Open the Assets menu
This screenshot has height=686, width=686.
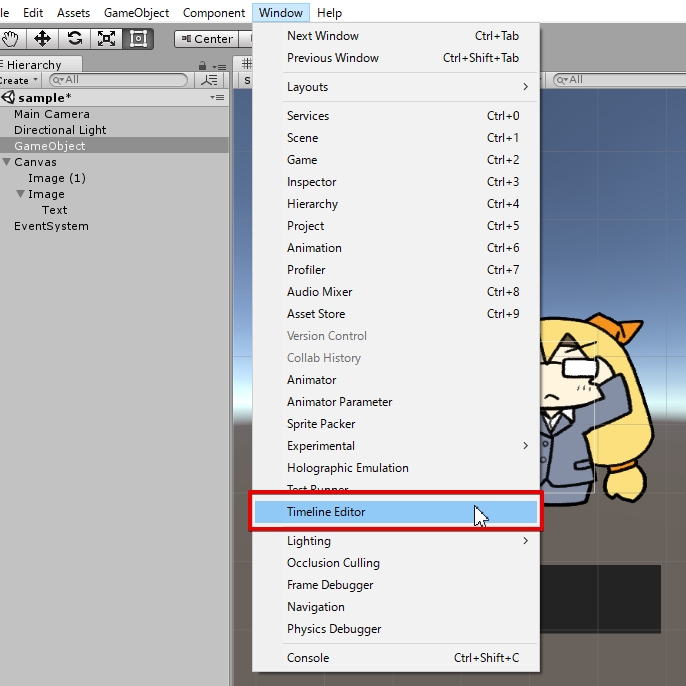tap(74, 13)
